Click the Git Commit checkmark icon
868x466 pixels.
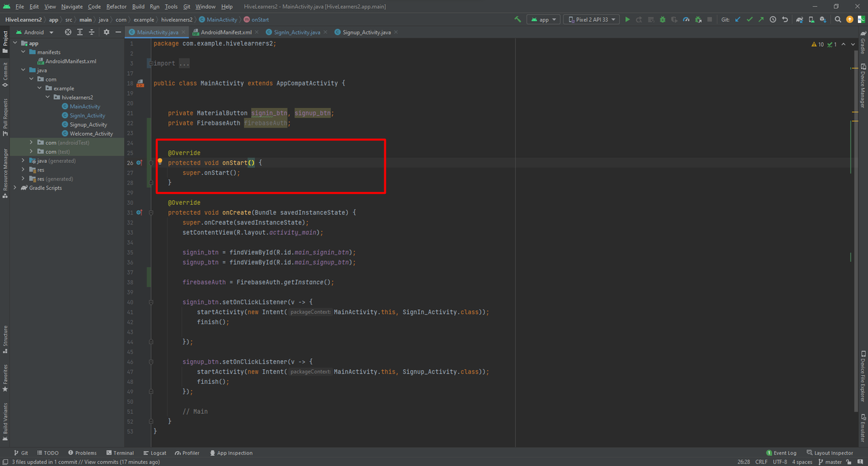[x=749, y=20]
